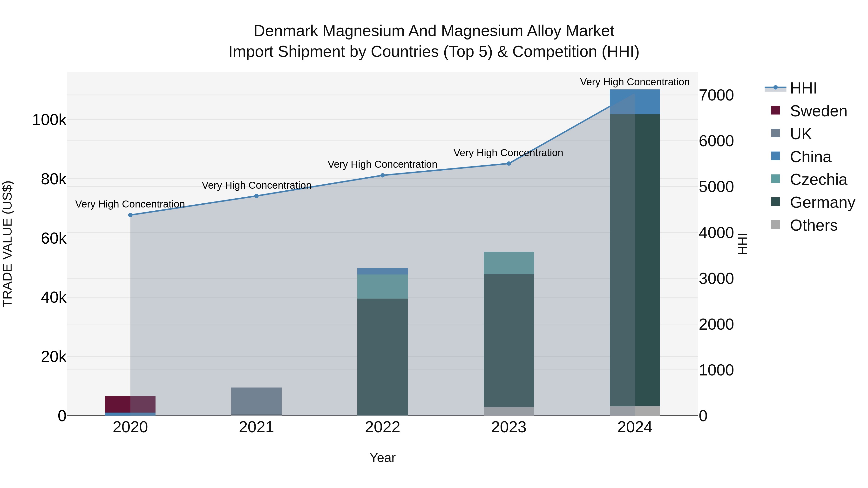This screenshot has width=868, height=488.
Task: Toggle the Czechia legend entry
Action: click(x=809, y=180)
